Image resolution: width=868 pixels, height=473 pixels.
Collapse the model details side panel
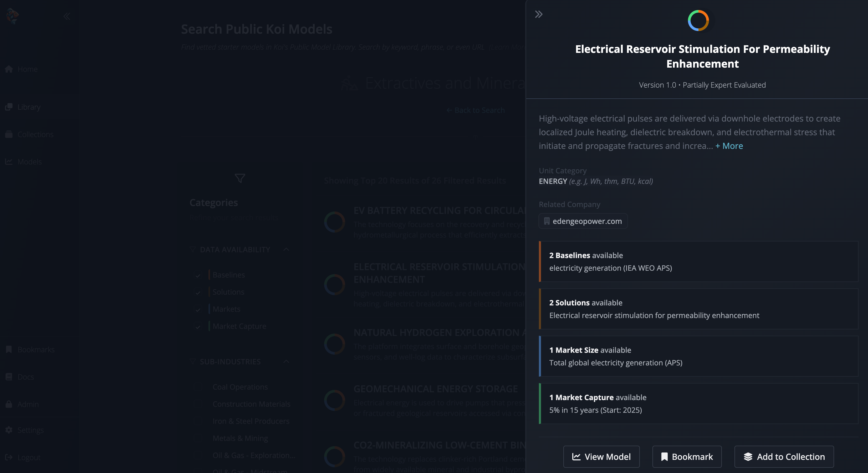pos(538,14)
